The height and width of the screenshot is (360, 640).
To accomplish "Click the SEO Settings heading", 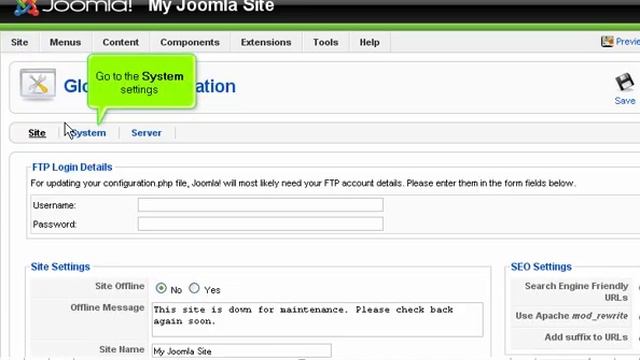I will point(541,267).
